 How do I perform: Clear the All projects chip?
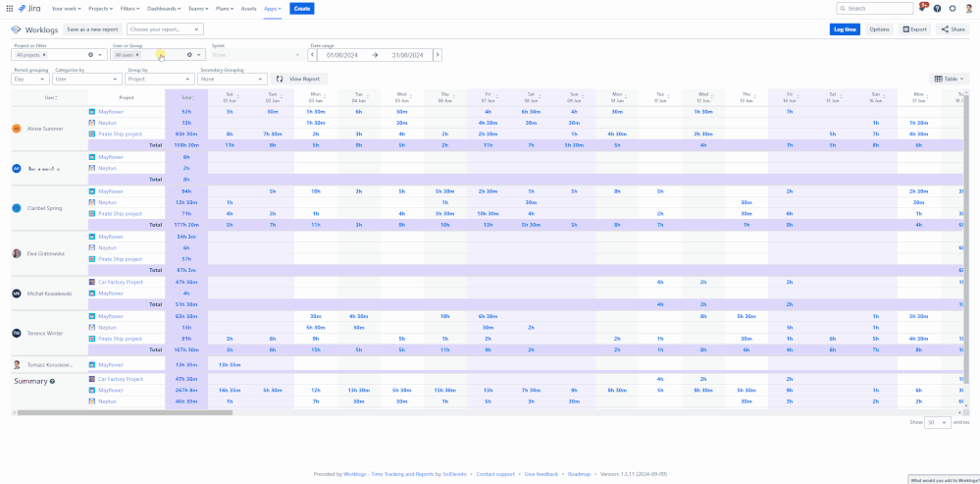[x=44, y=55]
